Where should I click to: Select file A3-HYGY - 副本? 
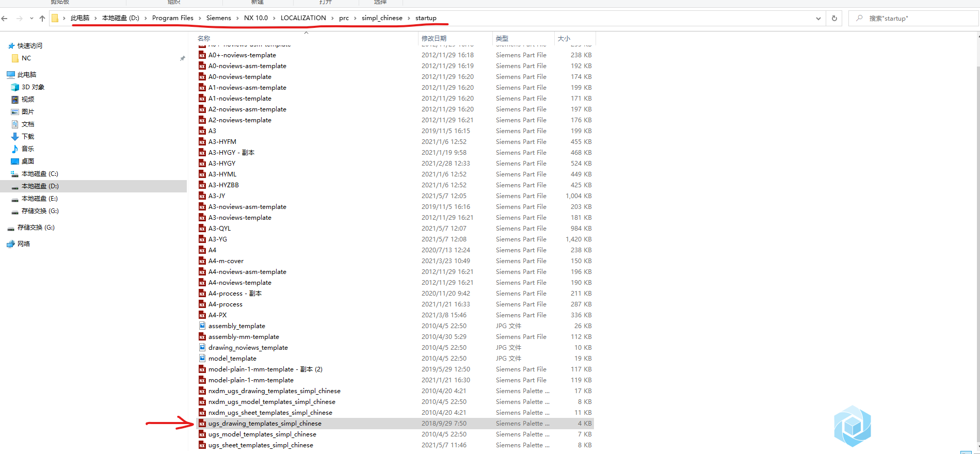pos(231,153)
